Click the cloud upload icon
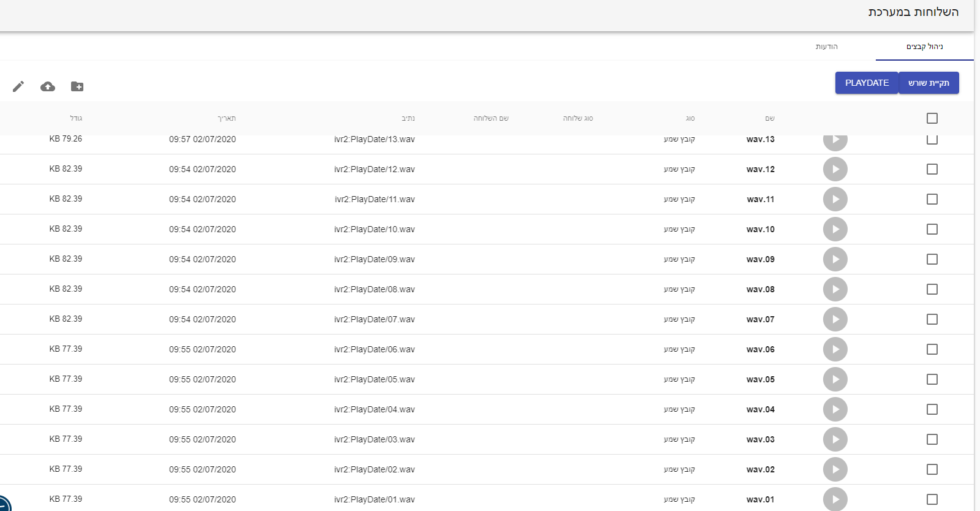The width and height of the screenshot is (980, 511). coord(48,86)
